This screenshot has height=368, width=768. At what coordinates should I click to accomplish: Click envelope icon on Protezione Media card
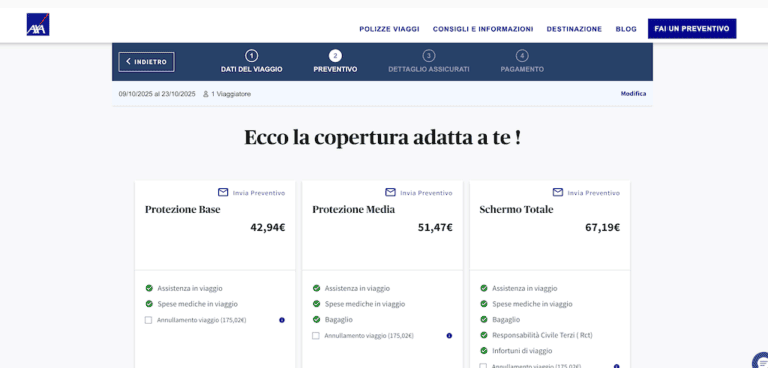[x=390, y=192]
